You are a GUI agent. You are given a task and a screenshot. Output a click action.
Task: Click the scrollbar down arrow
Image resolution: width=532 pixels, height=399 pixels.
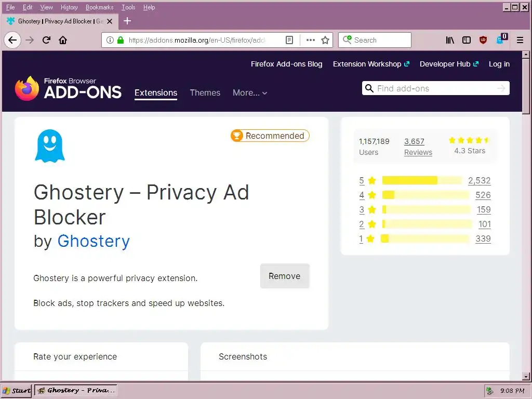click(x=526, y=376)
